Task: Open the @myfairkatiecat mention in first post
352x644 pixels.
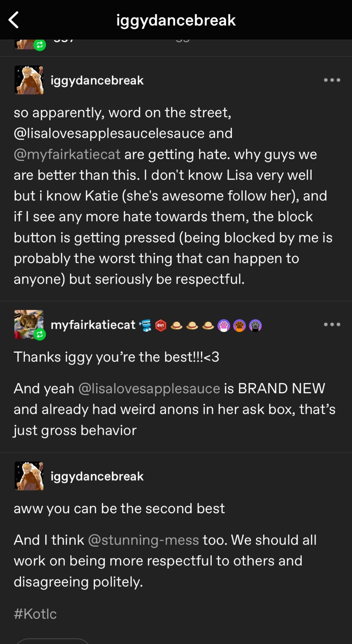Action: coord(67,154)
